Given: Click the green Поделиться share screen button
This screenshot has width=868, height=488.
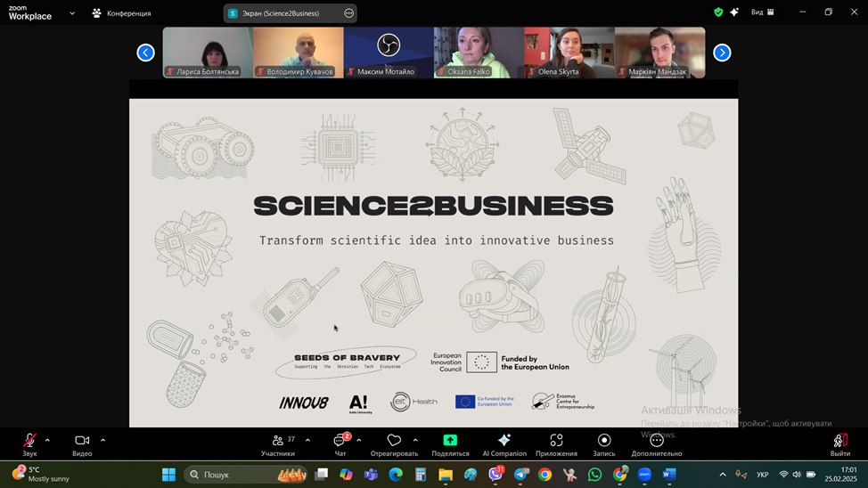Looking at the screenshot, I should point(450,444).
